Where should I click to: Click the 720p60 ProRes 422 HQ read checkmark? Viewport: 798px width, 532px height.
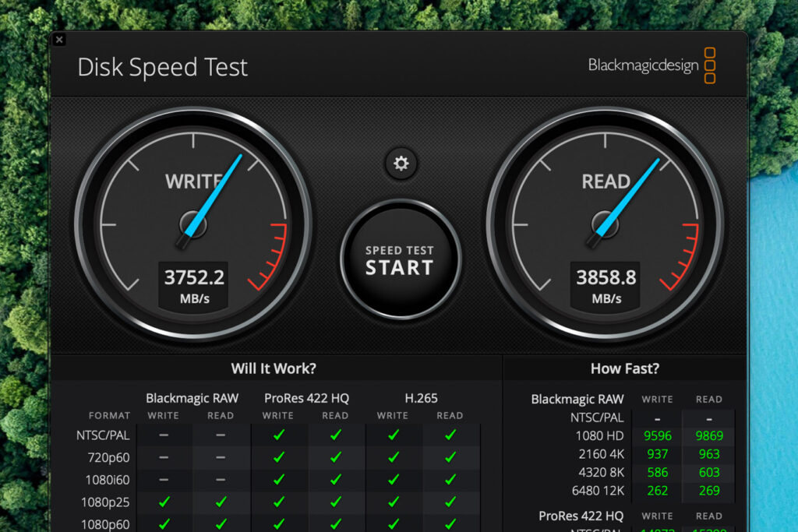[335, 457]
